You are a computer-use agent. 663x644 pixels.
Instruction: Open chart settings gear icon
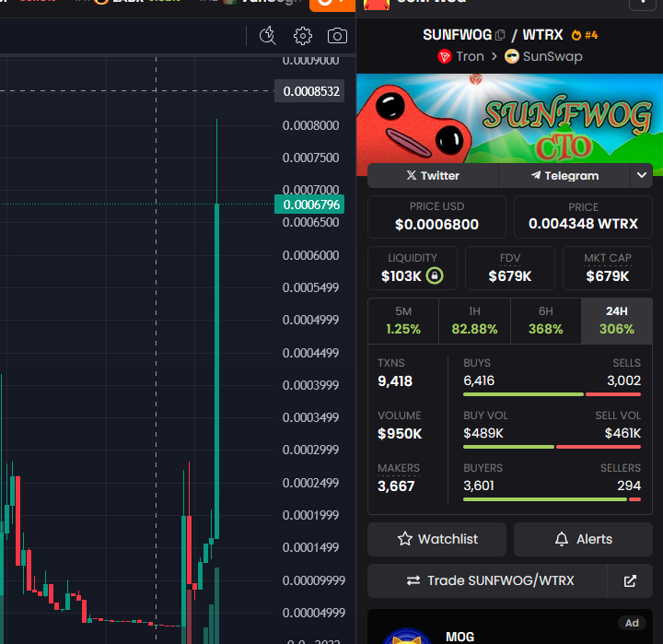click(x=303, y=36)
